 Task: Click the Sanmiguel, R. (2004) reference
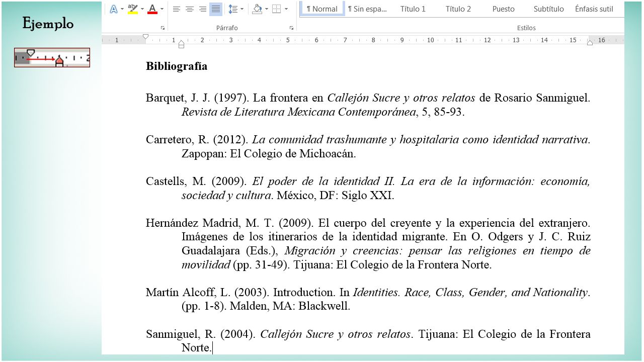(368, 340)
